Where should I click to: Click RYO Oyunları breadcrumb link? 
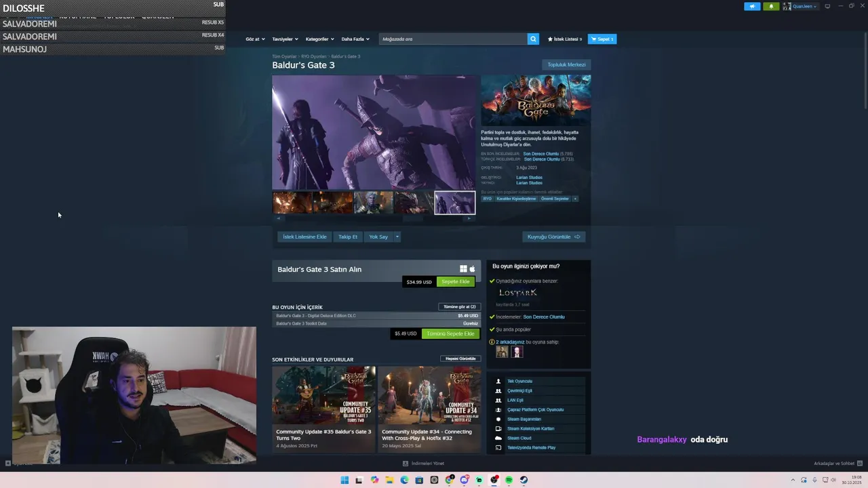(314, 56)
